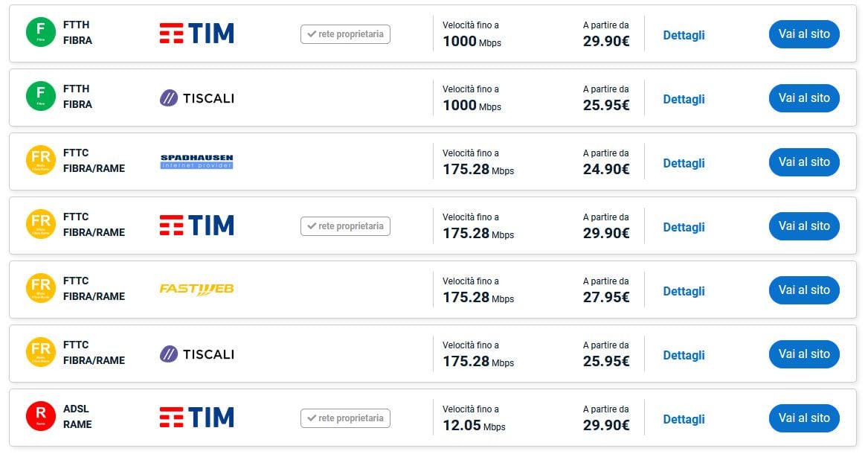This screenshot has width=868, height=457.
Task: Click the yellow FR icon beside Fastweb
Action: click(41, 289)
